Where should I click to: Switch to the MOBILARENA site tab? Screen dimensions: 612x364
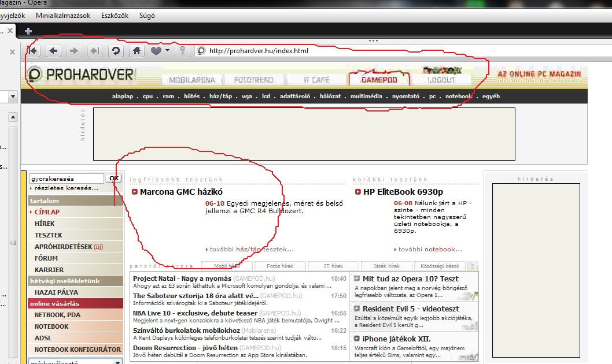192,80
